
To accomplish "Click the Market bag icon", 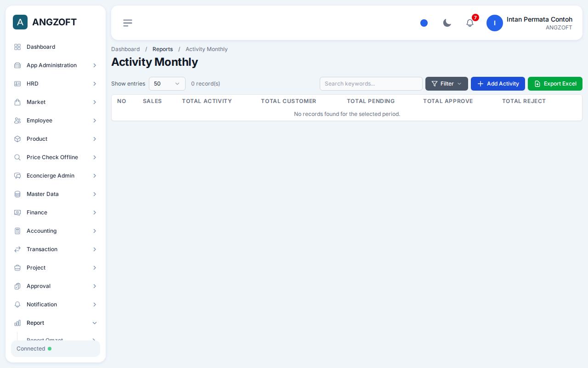I will click(x=17, y=102).
